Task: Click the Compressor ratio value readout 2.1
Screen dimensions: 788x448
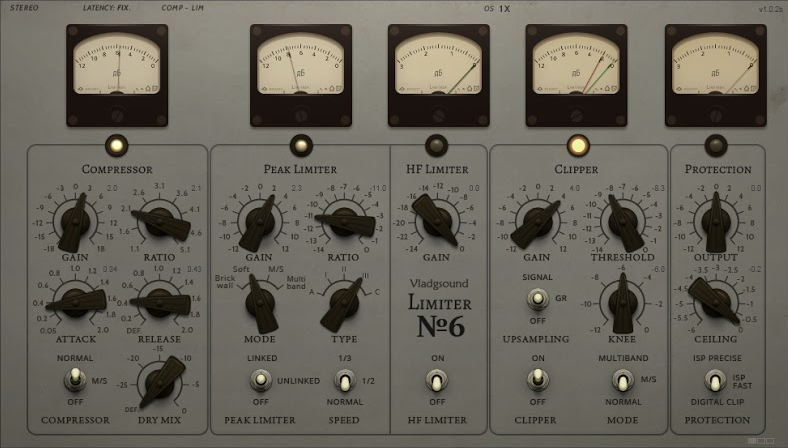Action: 196,188
